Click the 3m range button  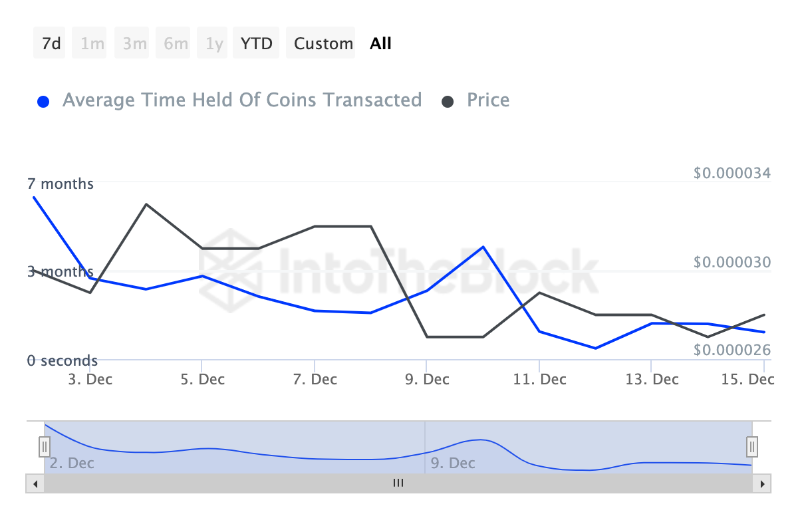(134, 44)
